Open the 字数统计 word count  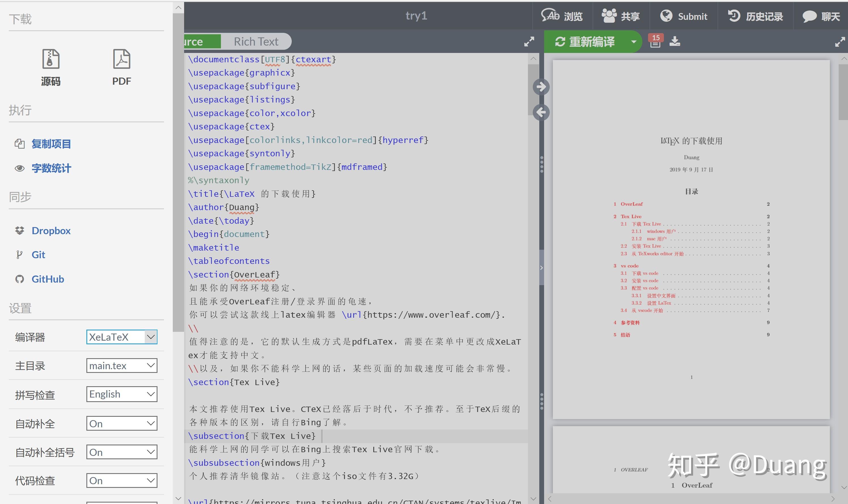(51, 168)
